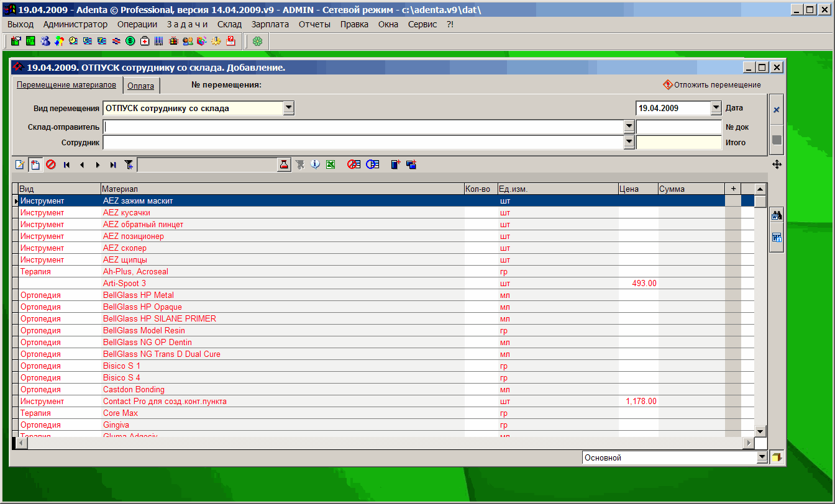Go to last record in the list

(113, 164)
